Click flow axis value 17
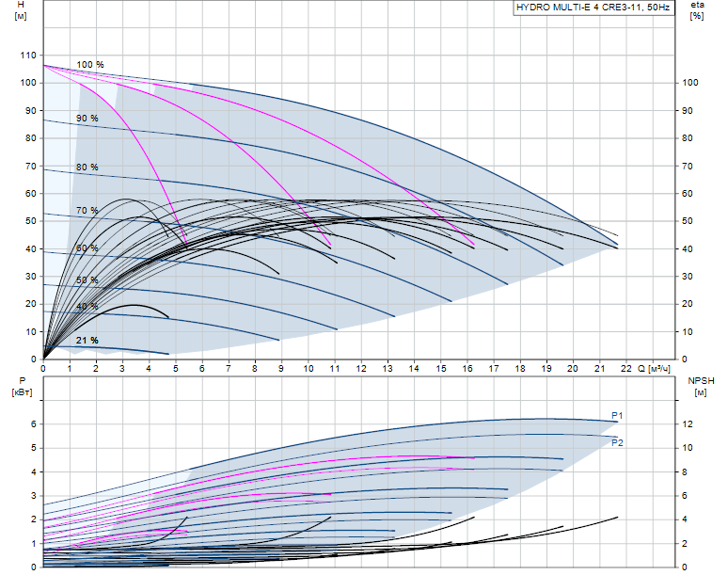Image resolution: width=728 pixels, height=575 pixels. tap(494, 369)
